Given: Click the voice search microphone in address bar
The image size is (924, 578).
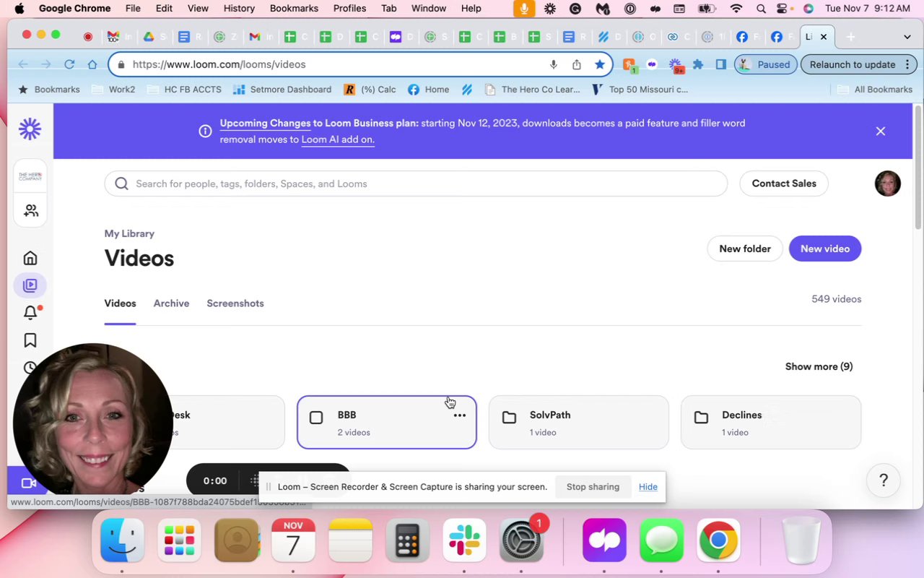Looking at the screenshot, I should (554, 64).
